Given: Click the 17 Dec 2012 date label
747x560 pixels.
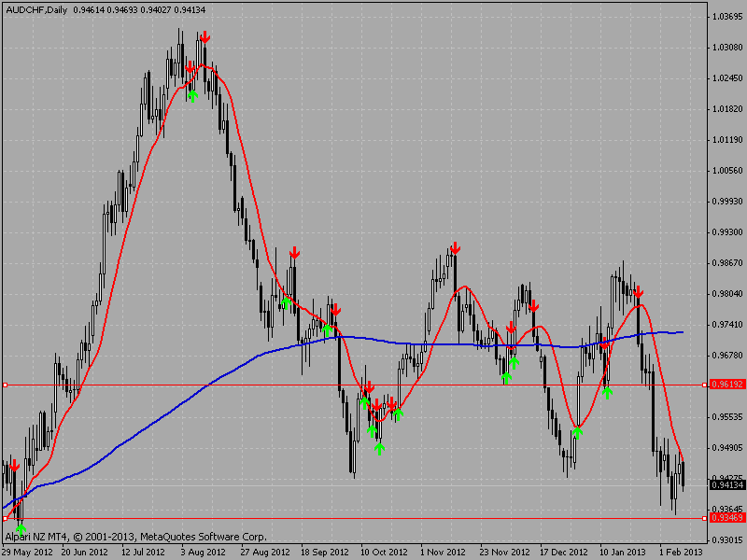Looking at the screenshot, I should pos(564,553).
